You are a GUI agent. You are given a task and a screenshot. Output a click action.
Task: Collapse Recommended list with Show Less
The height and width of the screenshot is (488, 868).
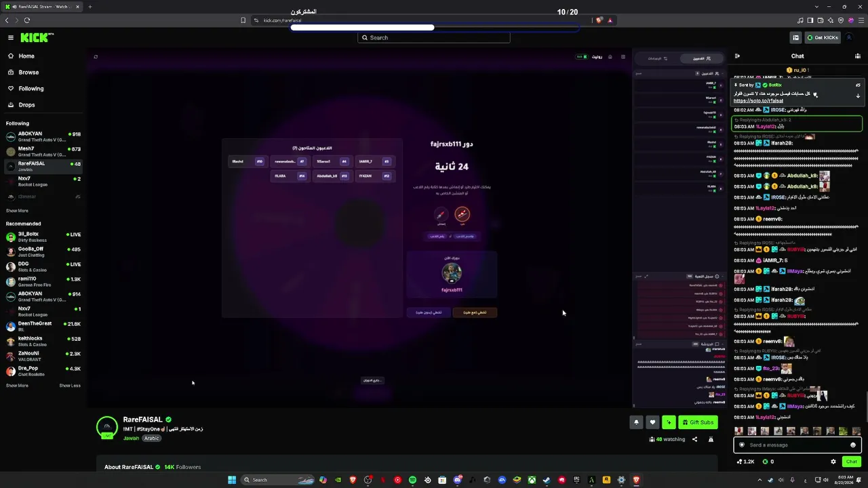pyautogui.click(x=70, y=386)
